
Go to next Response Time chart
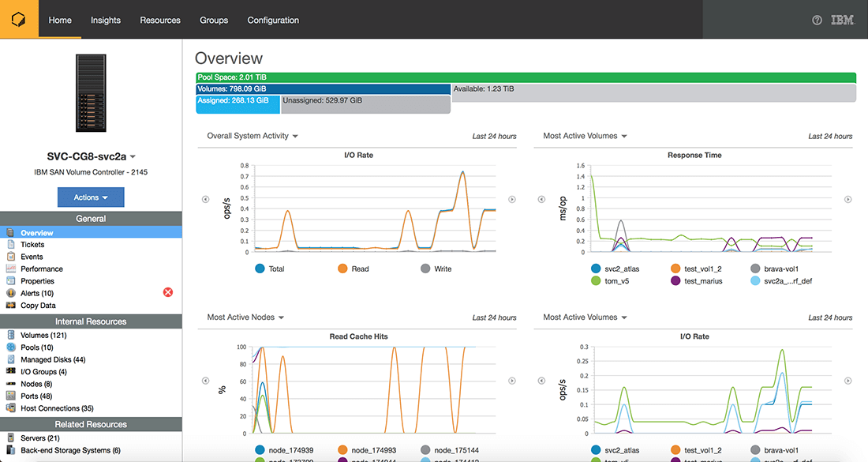848,200
